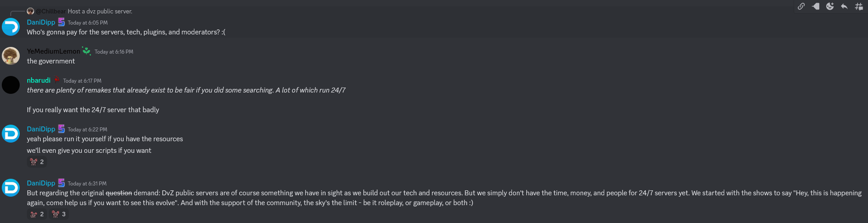Click the 'Today at 6:17 PM' timestamp
868x223 pixels.
click(x=82, y=81)
